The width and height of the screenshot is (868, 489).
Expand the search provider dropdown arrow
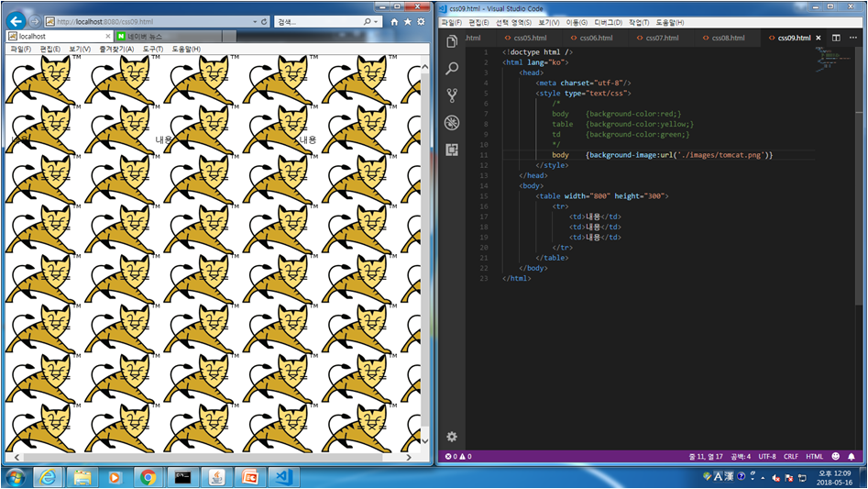(x=376, y=22)
